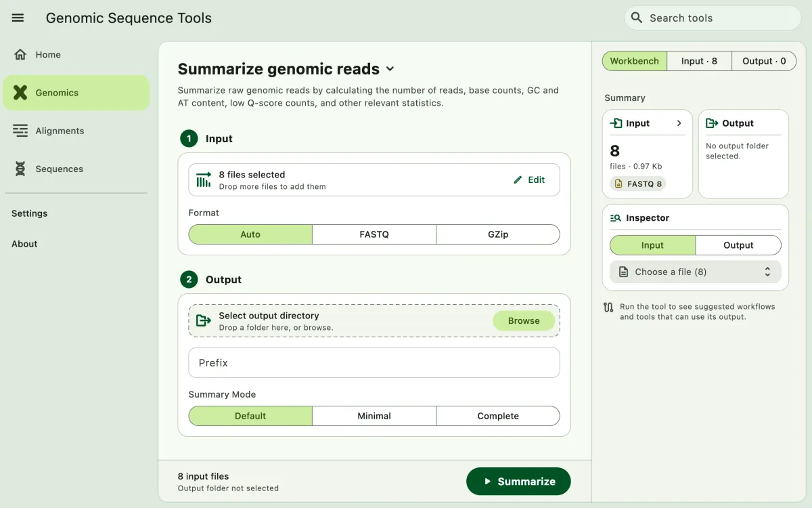Click the Prefix input field
Screen dimensions: 812x508
coord(374,363)
